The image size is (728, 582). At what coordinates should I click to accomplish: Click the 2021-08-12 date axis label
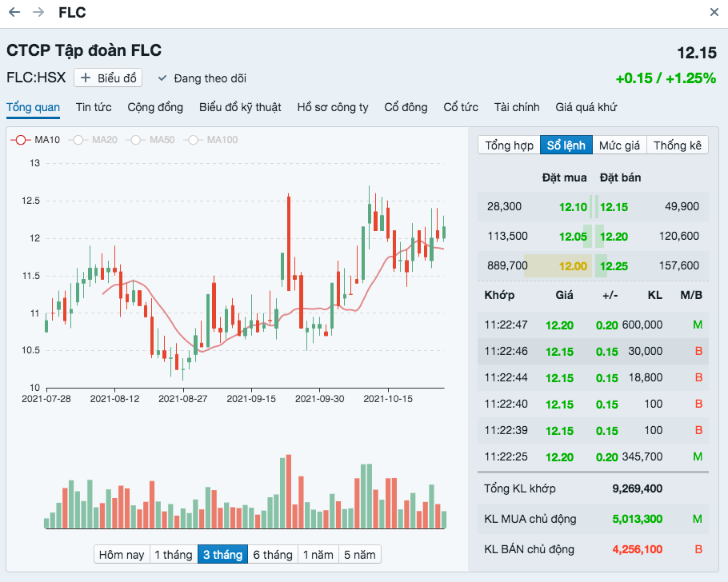tap(114, 399)
